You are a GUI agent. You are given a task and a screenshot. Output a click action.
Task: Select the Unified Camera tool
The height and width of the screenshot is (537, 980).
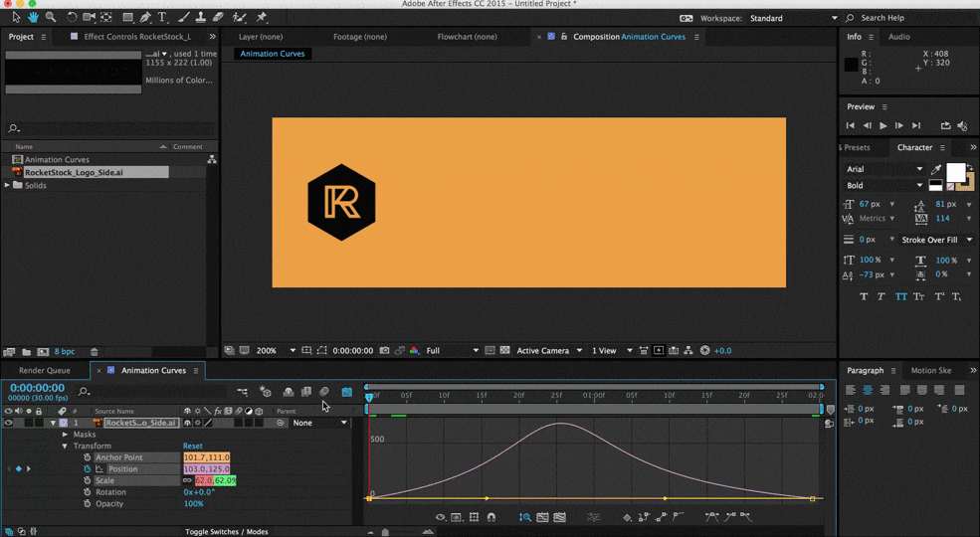click(x=90, y=18)
